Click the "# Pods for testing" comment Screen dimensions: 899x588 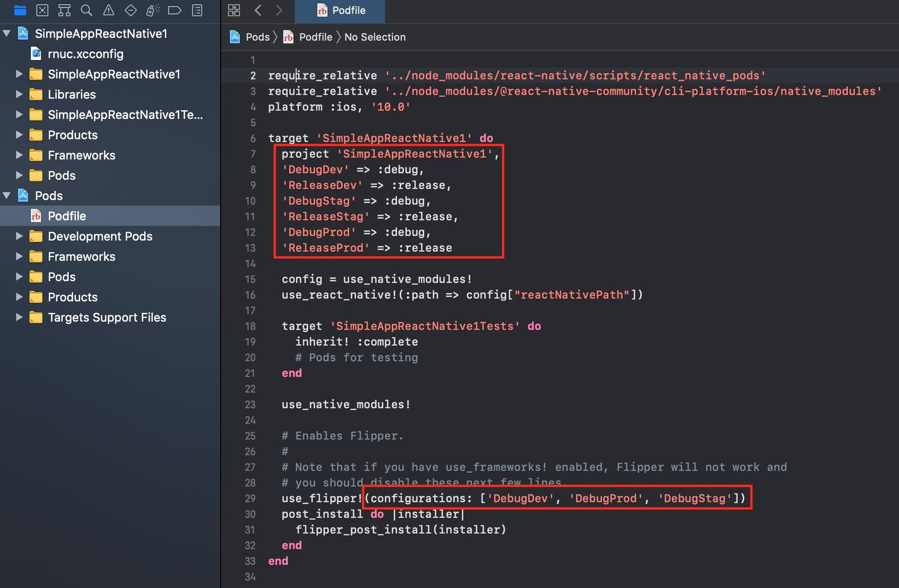coord(357,357)
